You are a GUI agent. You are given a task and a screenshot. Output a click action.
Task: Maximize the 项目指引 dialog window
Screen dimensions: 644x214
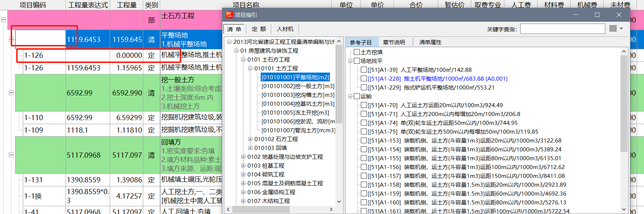coord(597,15)
